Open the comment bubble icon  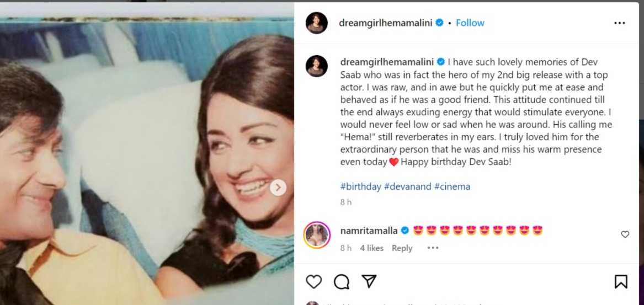pyautogui.click(x=342, y=282)
